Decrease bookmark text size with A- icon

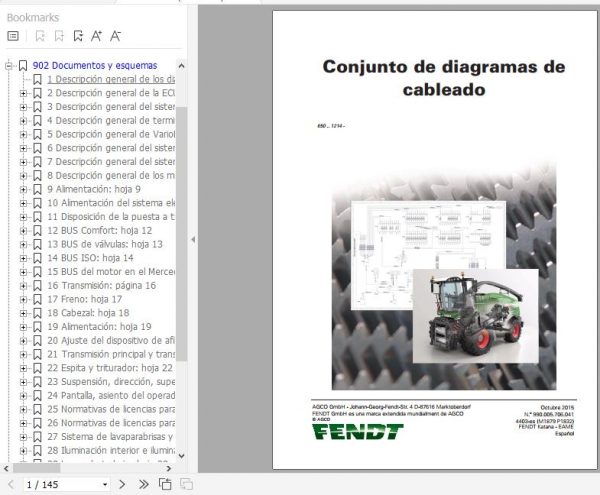click(x=115, y=36)
